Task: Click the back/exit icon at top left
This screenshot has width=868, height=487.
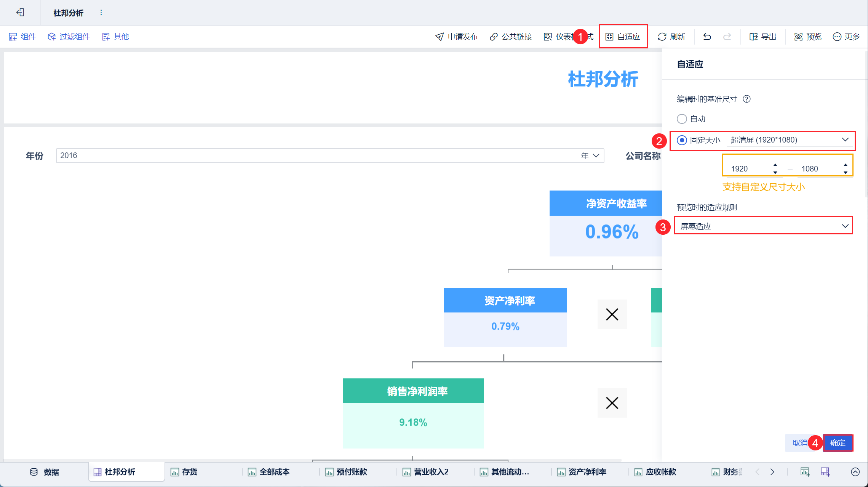Action: pos(20,13)
